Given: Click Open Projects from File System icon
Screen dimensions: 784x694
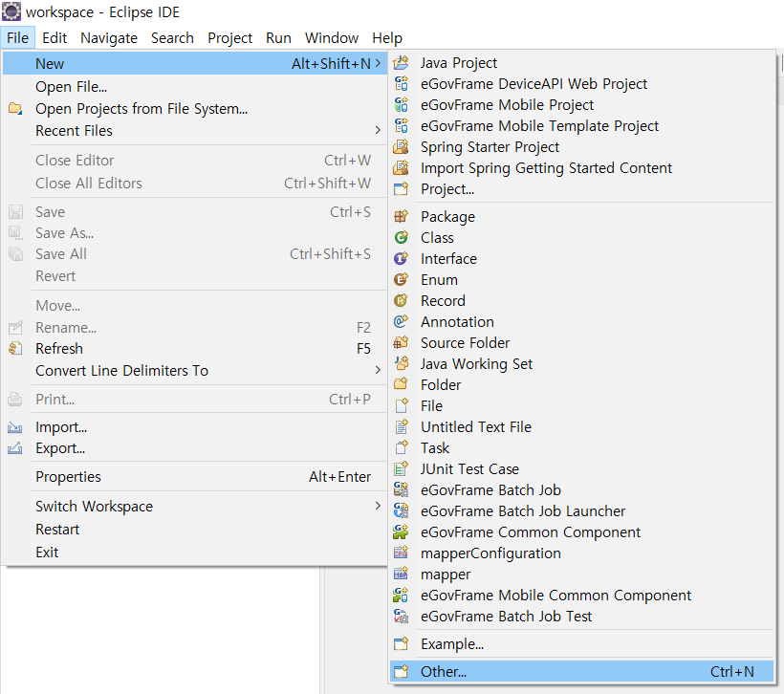Looking at the screenshot, I should click(x=15, y=109).
